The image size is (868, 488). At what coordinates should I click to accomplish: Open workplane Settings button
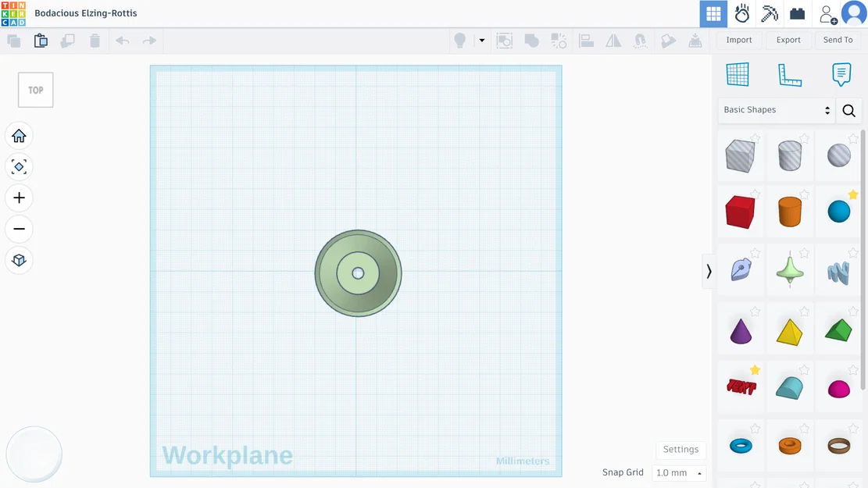pos(680,449)
